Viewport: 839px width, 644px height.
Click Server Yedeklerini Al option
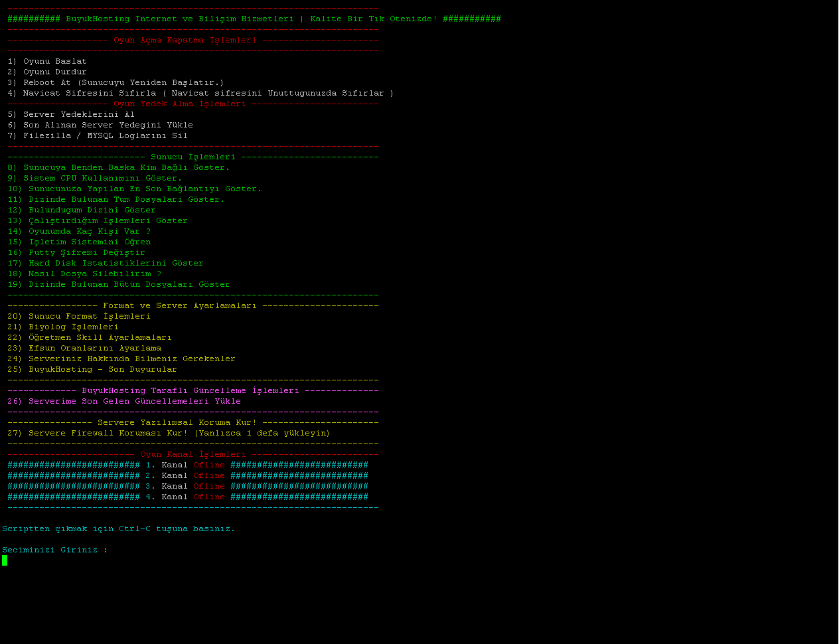(x=71, y=114)
